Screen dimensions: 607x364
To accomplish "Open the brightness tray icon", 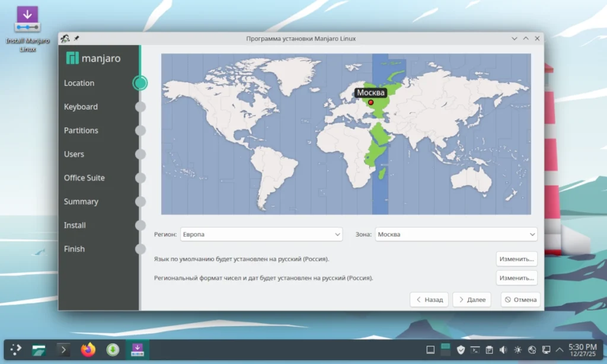I will pyautogui.click(x=517, y=350).
